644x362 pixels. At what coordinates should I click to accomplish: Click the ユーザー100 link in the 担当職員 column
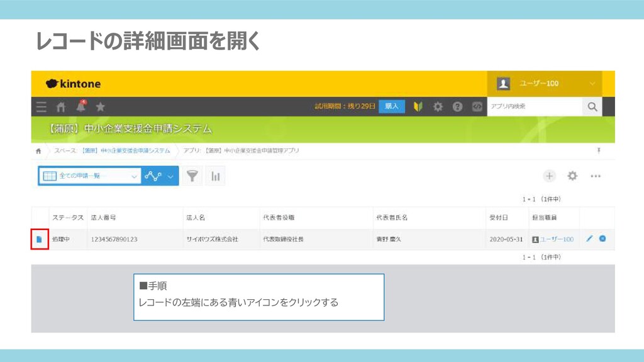click(x=557, y=239)
